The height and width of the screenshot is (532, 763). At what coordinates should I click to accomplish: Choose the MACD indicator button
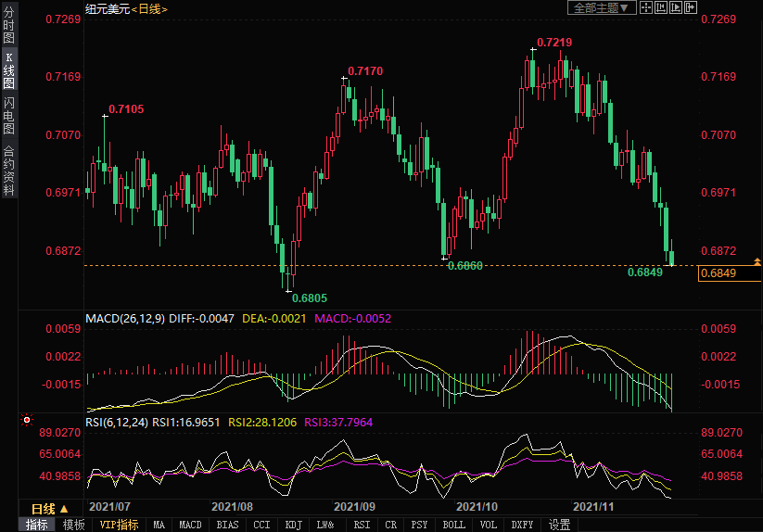(190, 525)
